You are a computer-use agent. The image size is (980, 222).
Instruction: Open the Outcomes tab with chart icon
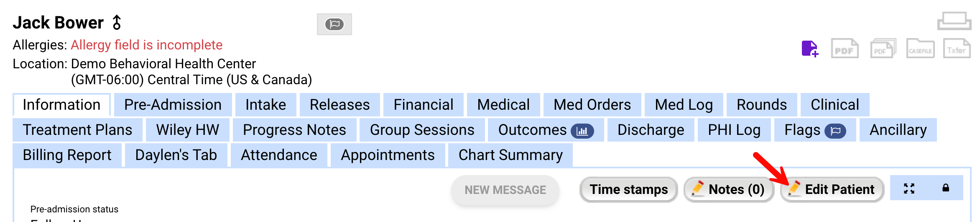click(x=545, y=130)
